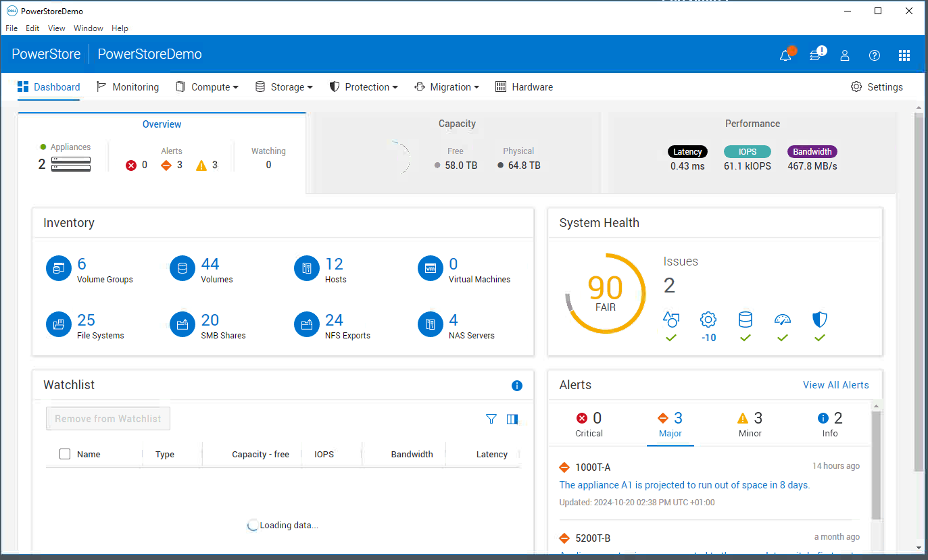Open the Watchlist filter funnel icon
The image size is (928, 560).
click(x=491, y=419)
